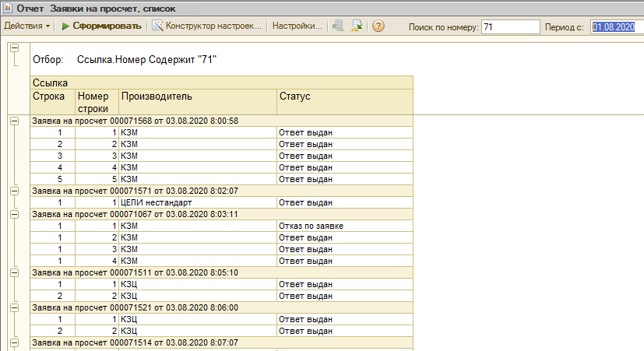Viewport: 644px width, 351px height.
Task: Focus the Поиск по номеру field
Action: click(x=511, y=27)
